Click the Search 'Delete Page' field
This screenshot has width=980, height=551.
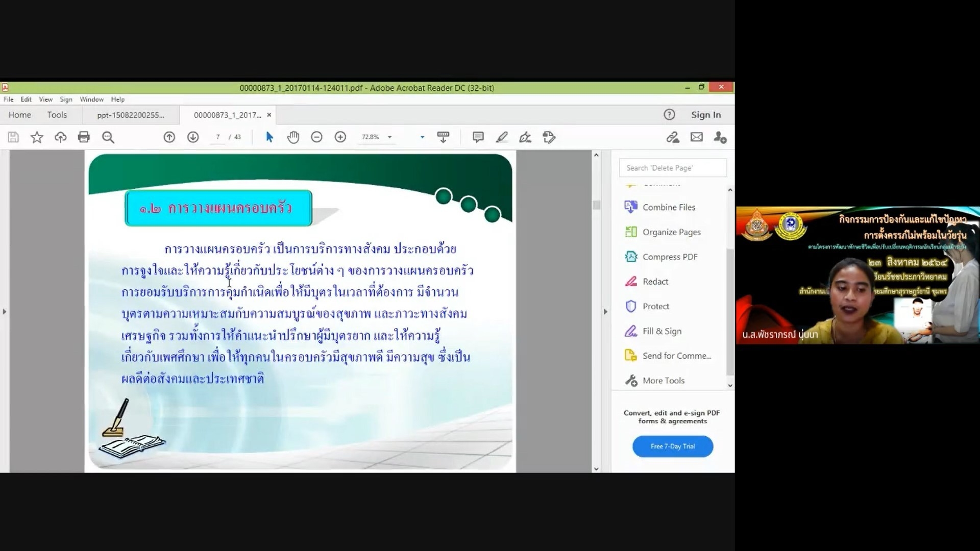[672, 168]
